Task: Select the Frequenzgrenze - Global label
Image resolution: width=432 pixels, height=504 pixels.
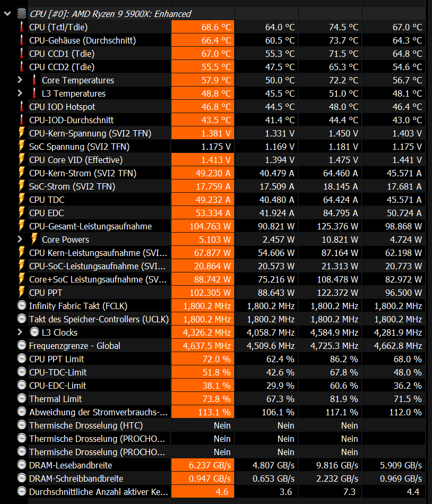Action: (x=75, y=346)
